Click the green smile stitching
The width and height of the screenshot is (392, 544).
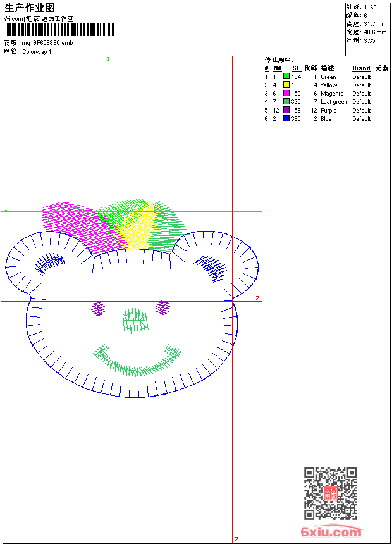pyautogui.click(x=137, y=361)
